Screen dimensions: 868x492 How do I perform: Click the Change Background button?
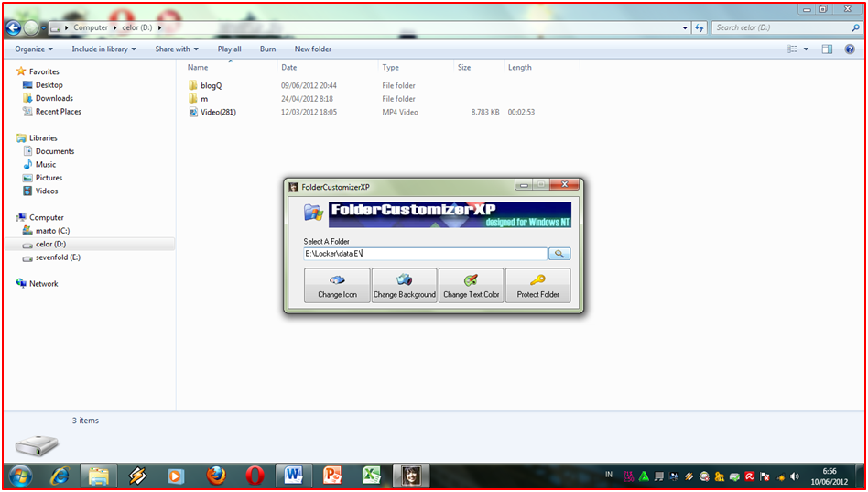pyautogui.click(x=404, y=285)
